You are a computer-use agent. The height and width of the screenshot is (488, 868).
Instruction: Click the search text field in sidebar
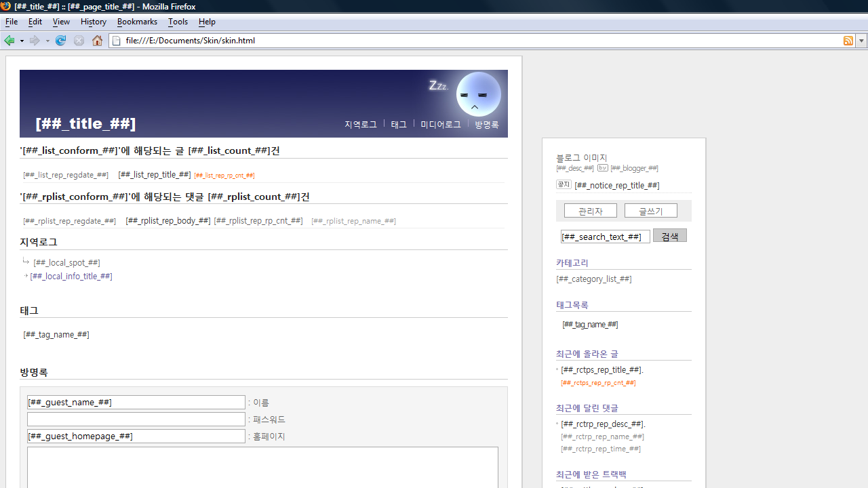click(606, 237)
